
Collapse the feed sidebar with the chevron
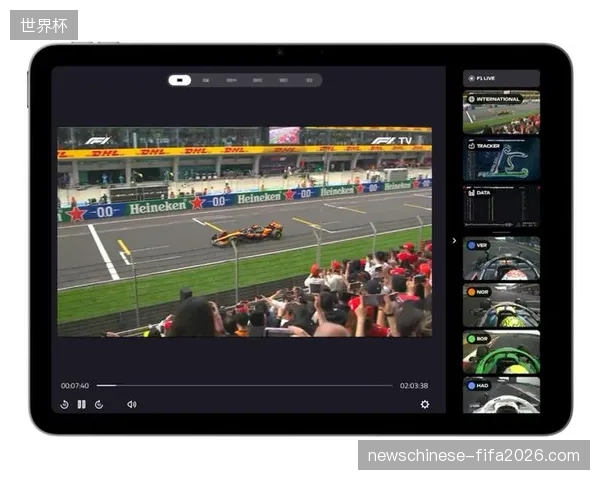coord(454,241)
